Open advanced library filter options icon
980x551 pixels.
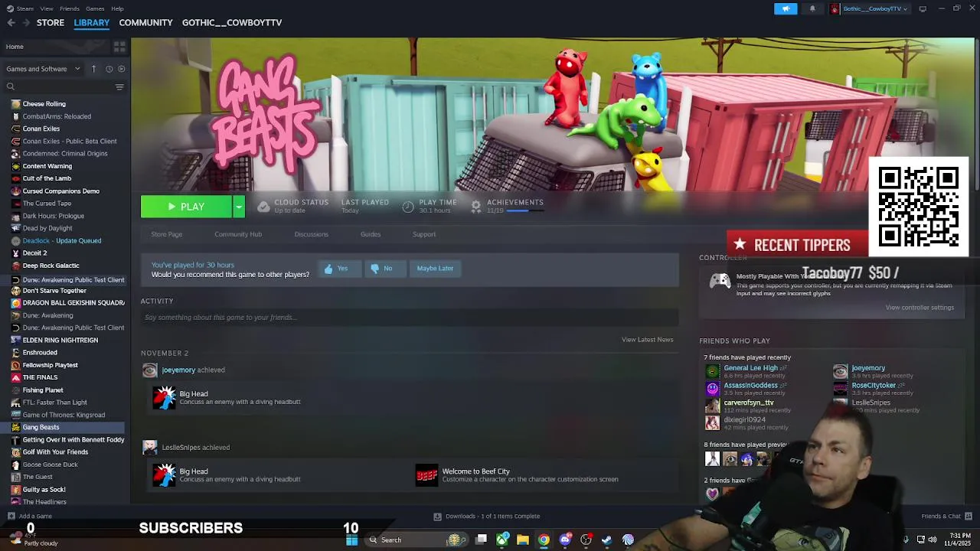tap(119, 86)
